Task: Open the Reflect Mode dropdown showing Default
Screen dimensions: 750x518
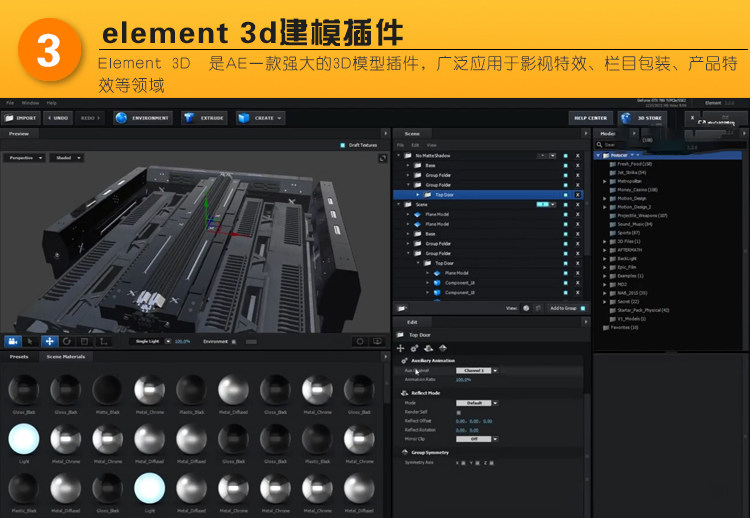Action: 477,403
